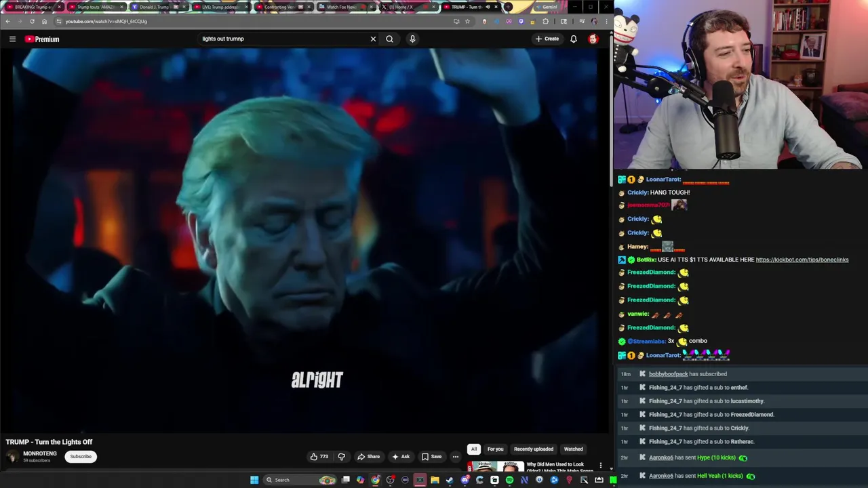Bookmark this page with the star
868x488 pixels.
pos(467,21)
